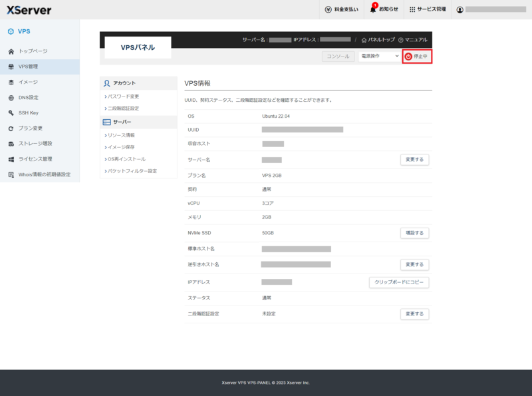The image size is (532, 396).
Task: Click 変更する for 逆引きホスト名
Action: coord(414,265)
